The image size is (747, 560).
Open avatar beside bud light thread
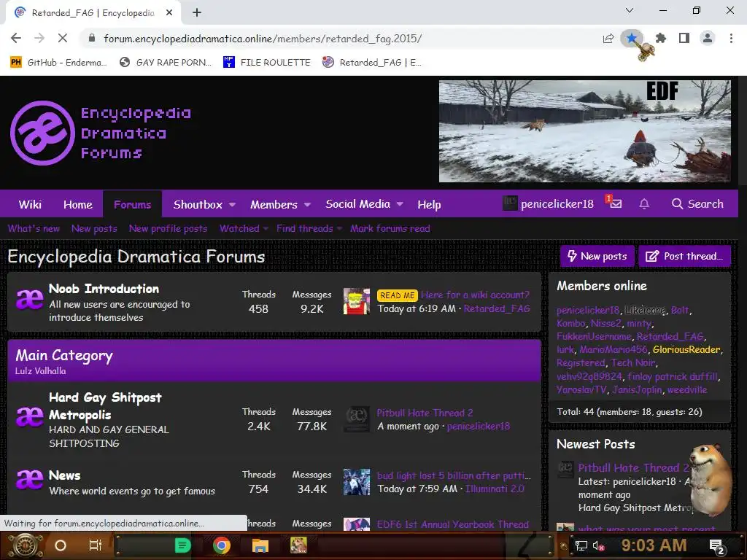[357, 482]
